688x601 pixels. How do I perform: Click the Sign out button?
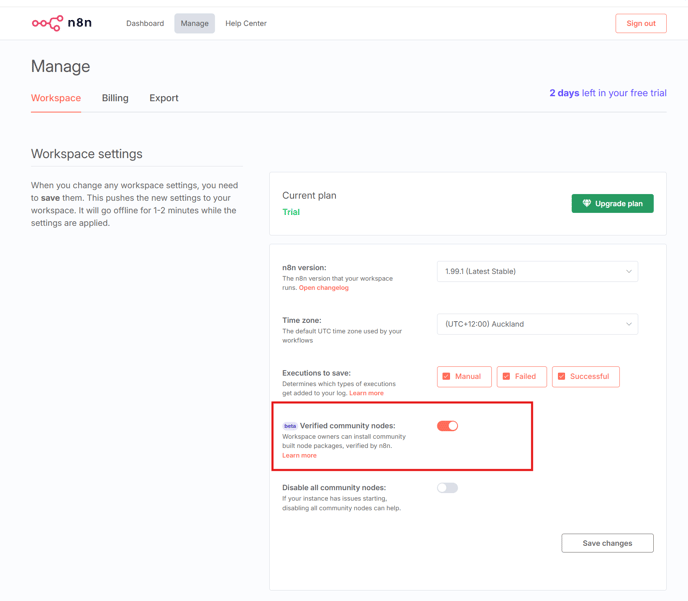(x=641, y=23)
